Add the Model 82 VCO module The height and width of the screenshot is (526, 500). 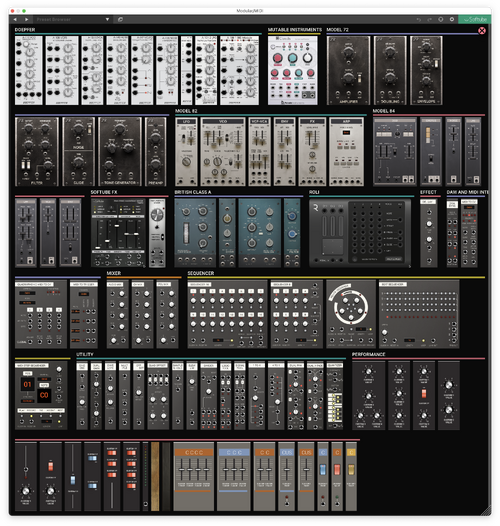click(223, 152)
